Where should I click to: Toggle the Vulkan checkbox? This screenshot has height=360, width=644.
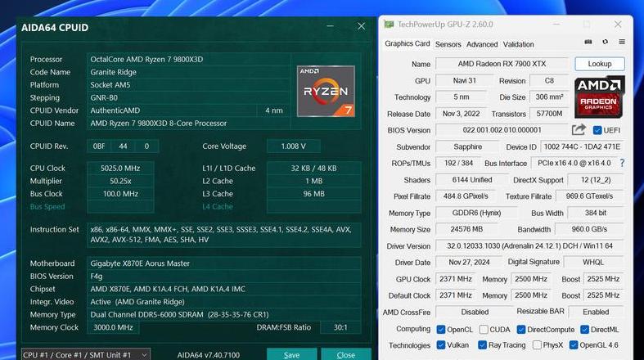pyautogui.click(x=441, y=344)
